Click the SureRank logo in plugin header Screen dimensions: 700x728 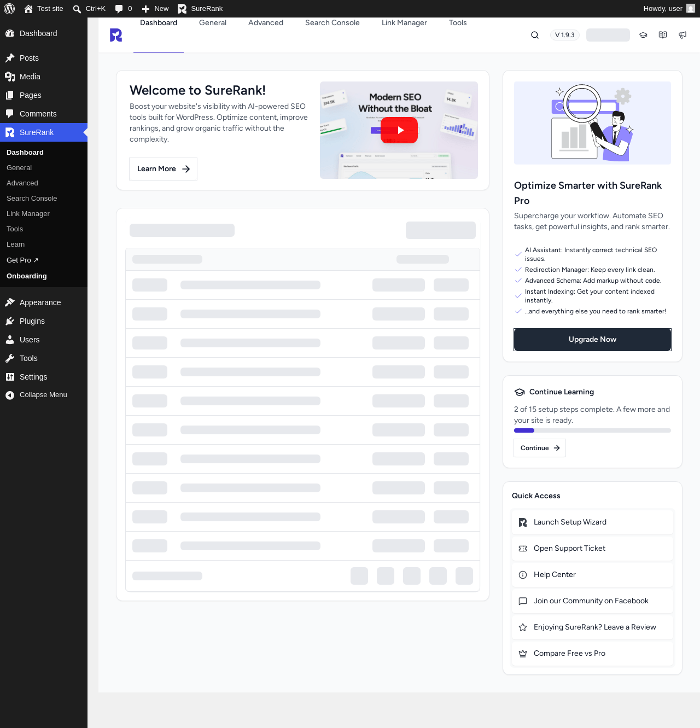pos(116,35)
